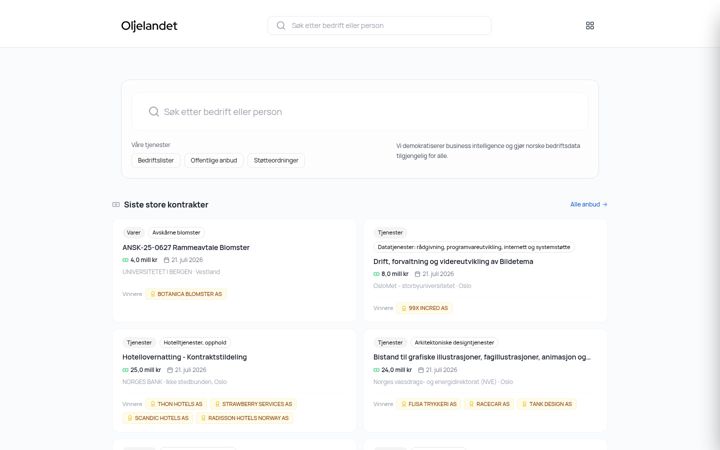Open the Offentlige anbud service
720x450 pixels.
pyautogui.click(x=214, y=160)
